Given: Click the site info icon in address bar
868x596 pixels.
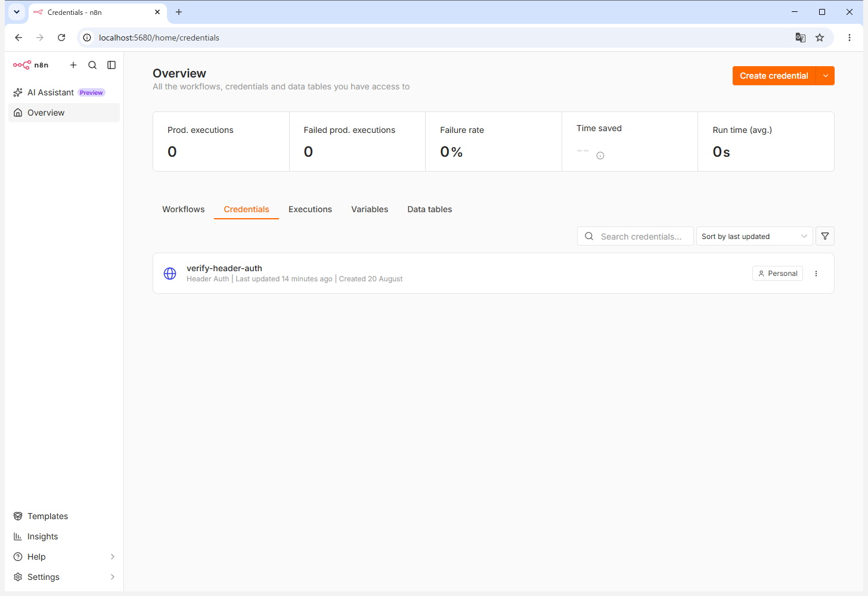Looking at the screenshot, I should click(x=87, y=38).
